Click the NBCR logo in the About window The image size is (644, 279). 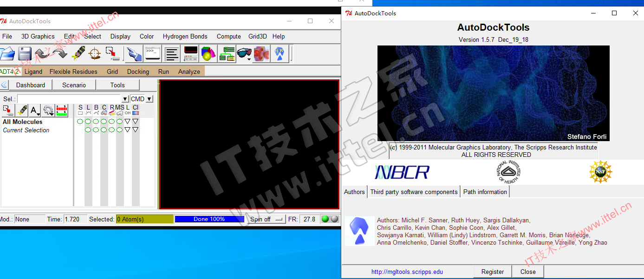pyautogui.click(x=402, y=172)
